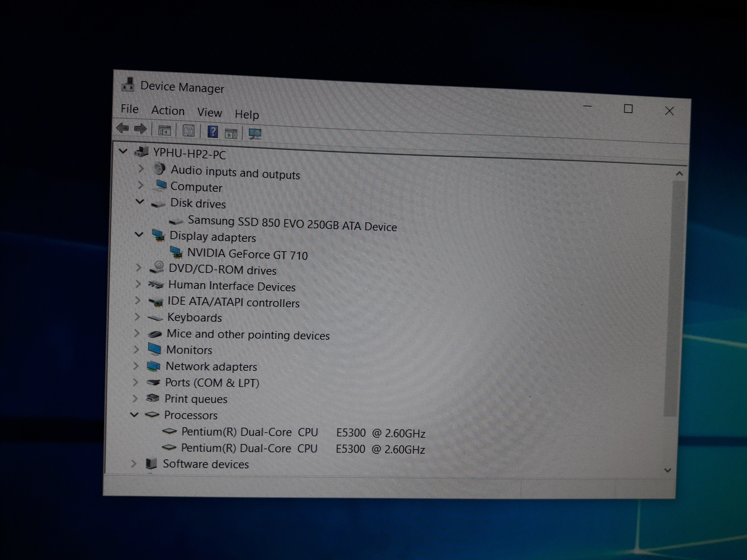Click the Device Manager title bar icon
The height and width of the screenshot is (560, 747).
(128, 84)
